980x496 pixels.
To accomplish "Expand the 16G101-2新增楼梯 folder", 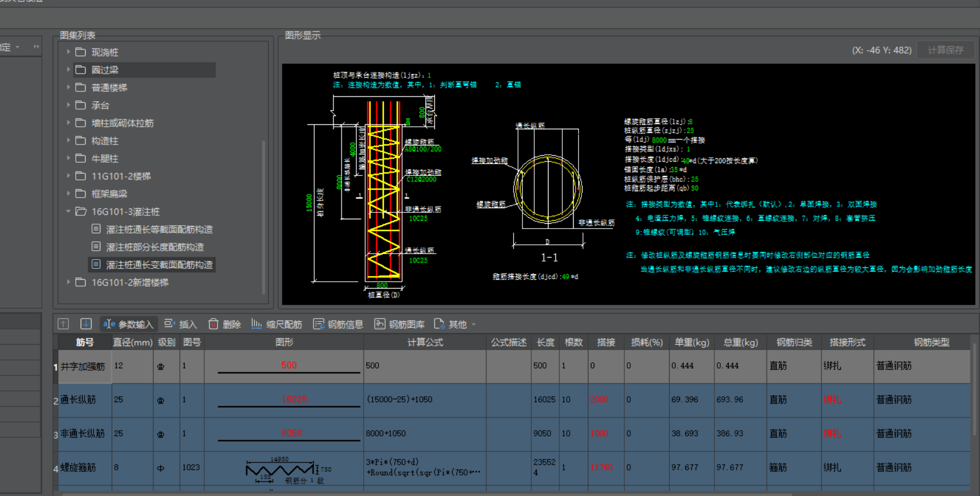I will 68,282.
